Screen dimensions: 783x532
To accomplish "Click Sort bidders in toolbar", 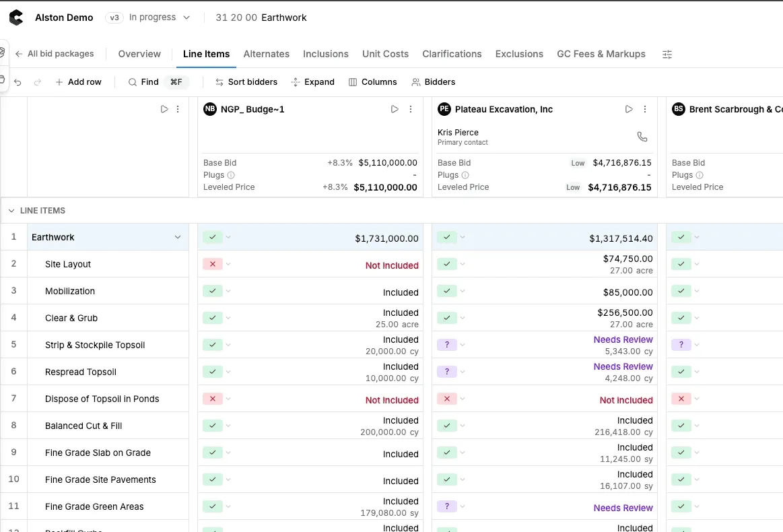I will click(246, 82).
